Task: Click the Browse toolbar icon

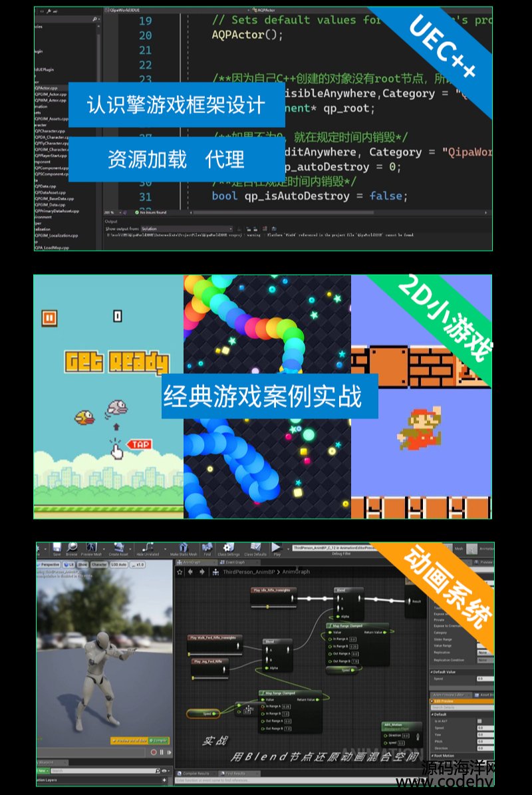Action: click(72, 548)
